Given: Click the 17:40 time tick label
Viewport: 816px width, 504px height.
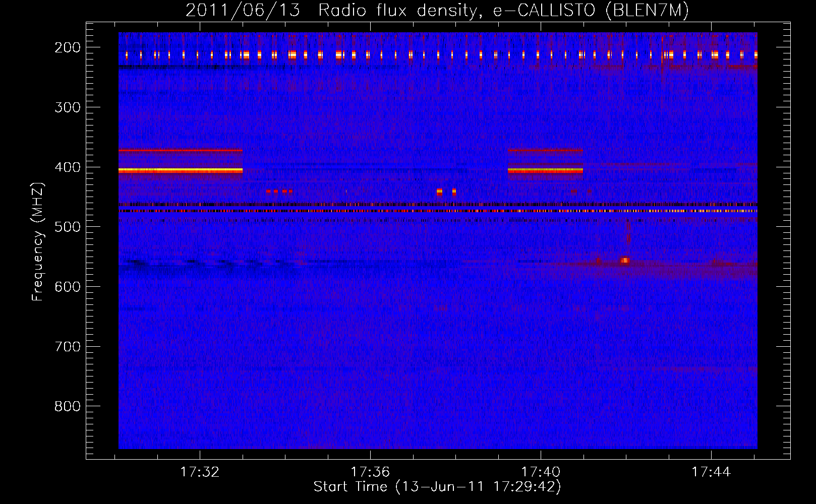Looking at the screenshot, I should click(541, 472).
